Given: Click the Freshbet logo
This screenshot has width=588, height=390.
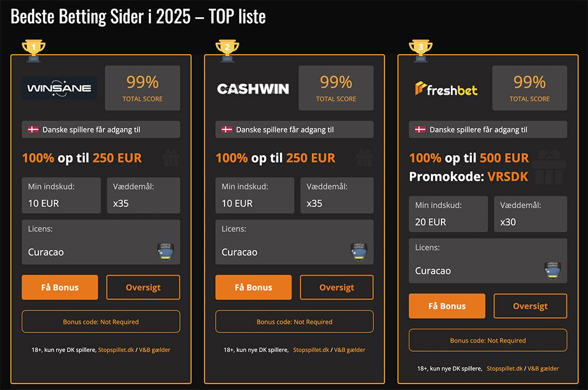Looking at the screenshot, I should click(446, 88).
